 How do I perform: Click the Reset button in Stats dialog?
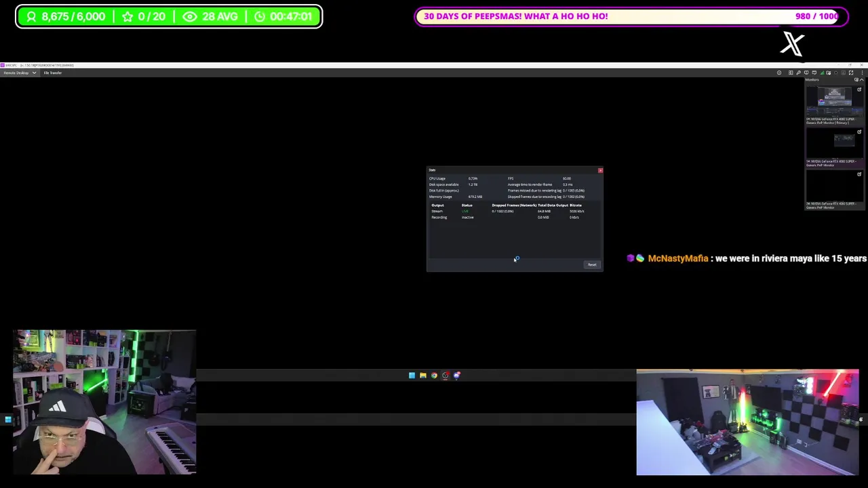pos(592,265)
